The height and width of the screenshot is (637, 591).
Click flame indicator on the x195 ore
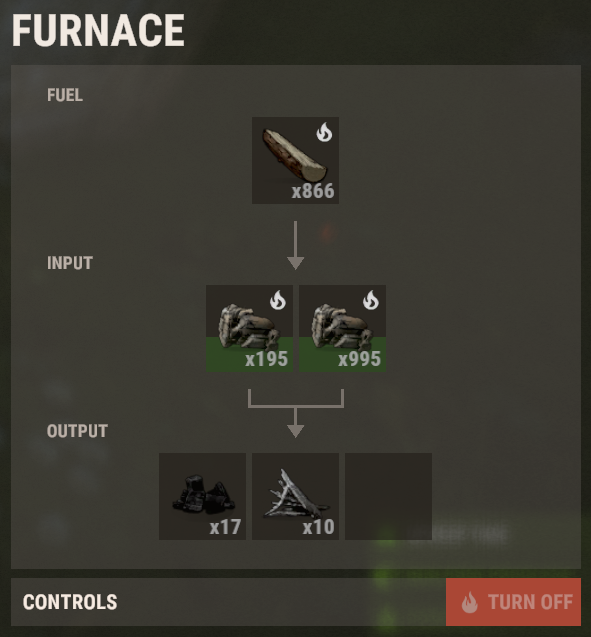278,300
